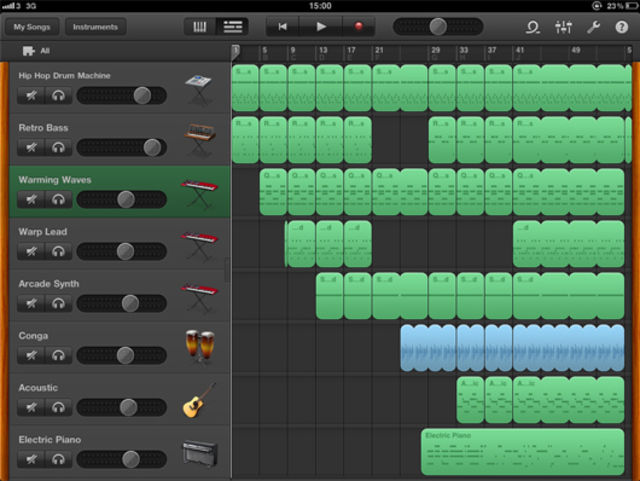640x481 pixels.
Task: Jump to bar 21 on ruler
Action: pos(379,50)
